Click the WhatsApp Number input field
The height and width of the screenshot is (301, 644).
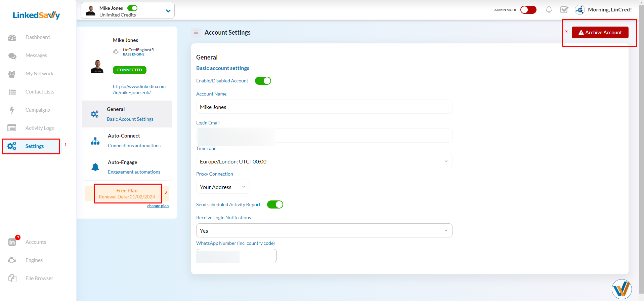(x=237, y=256)
